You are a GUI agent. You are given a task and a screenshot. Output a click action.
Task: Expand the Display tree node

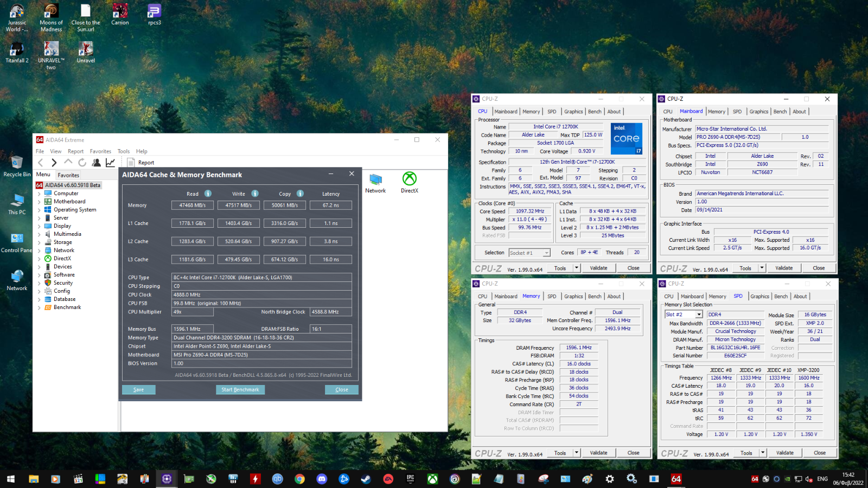pyautogui.click(x=39, y=226)
